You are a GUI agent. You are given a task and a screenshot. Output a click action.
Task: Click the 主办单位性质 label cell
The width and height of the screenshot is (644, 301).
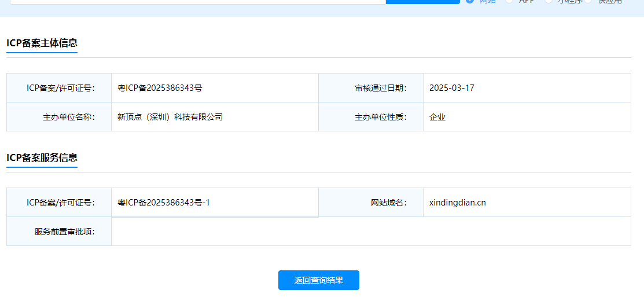tap(371, 117)
